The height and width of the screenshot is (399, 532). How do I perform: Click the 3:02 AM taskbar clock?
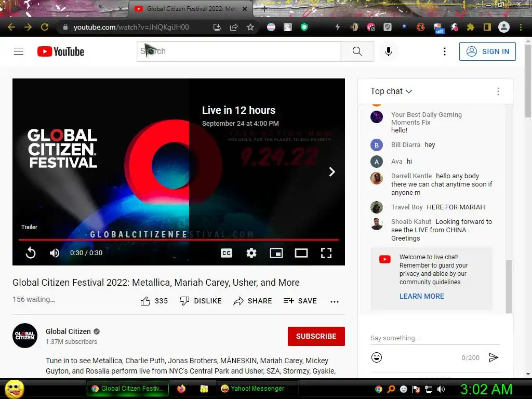(x=486, y=389)
